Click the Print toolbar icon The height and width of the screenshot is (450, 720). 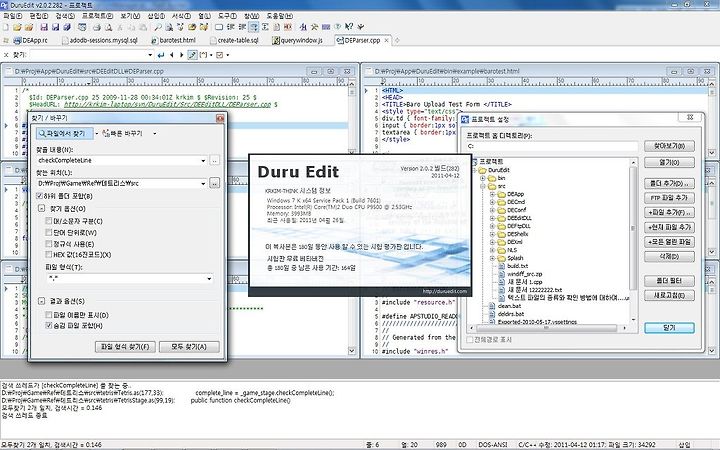[96, 27]
